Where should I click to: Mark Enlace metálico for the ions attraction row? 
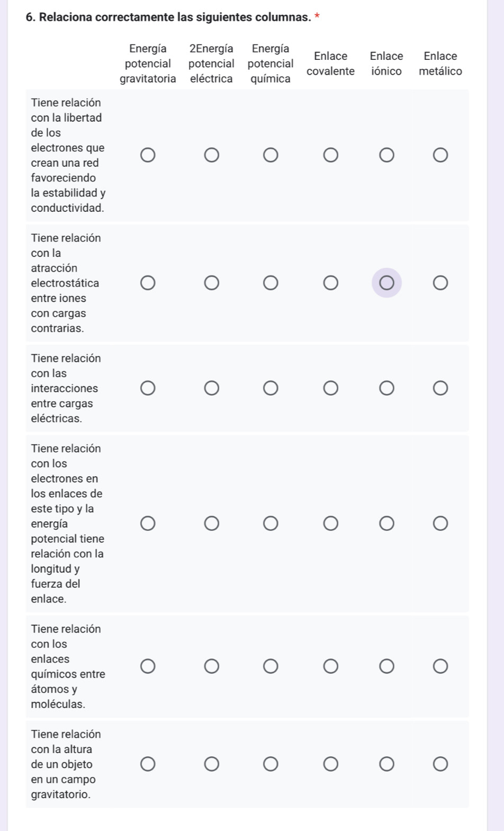pyautogui.click(x=440, y=283)
